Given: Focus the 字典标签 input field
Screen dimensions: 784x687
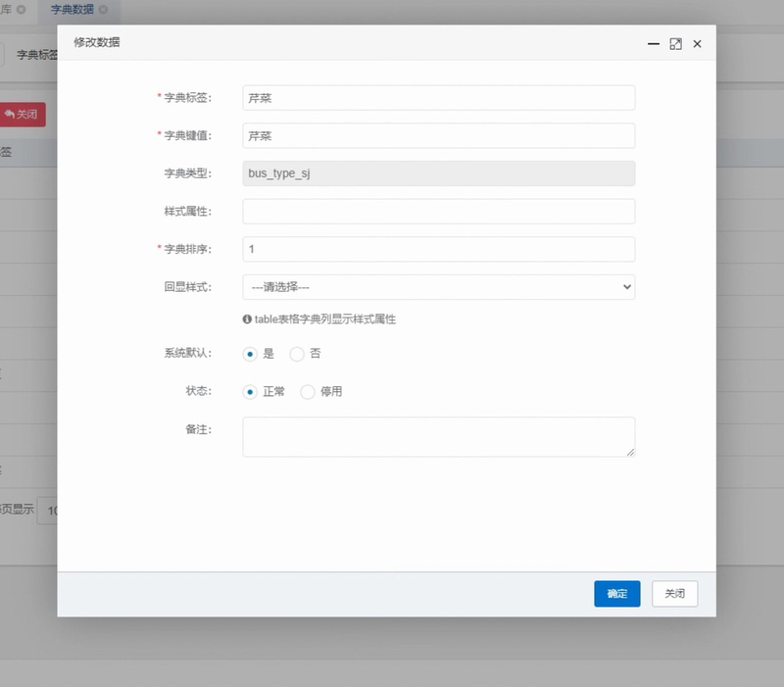Looking at the screenshot, I should [438, 98].
